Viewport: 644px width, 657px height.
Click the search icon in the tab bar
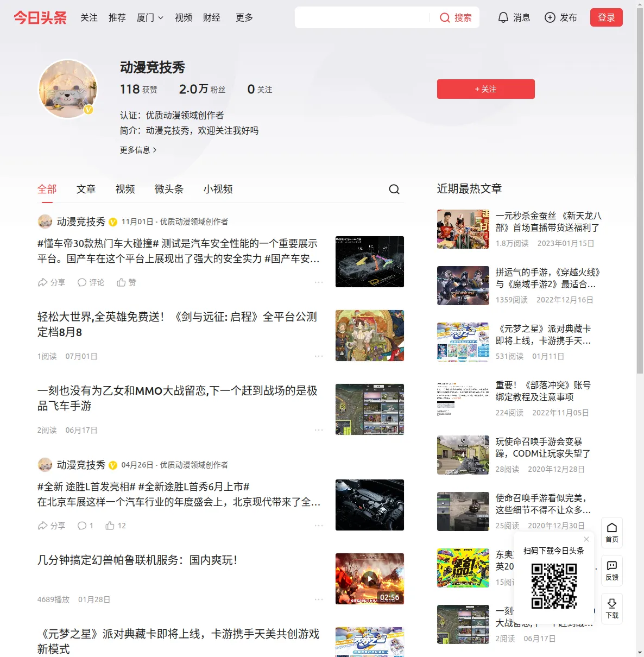pos(394,189)
